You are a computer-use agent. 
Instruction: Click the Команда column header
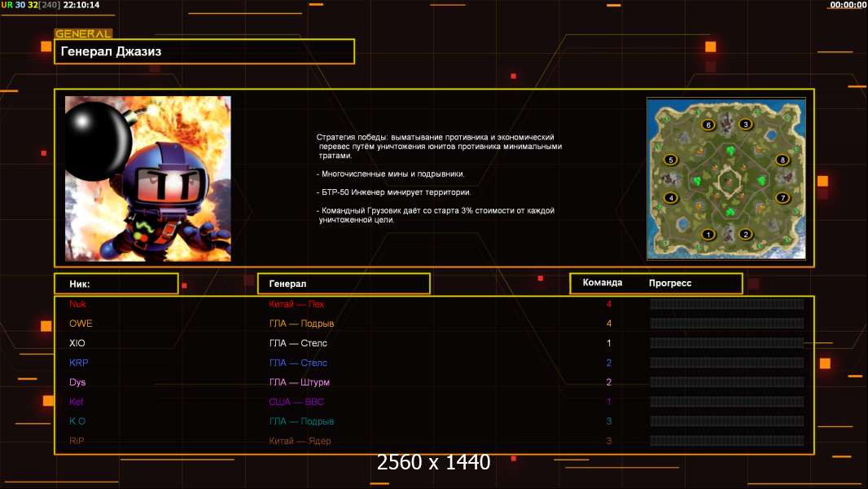point(603,283)
